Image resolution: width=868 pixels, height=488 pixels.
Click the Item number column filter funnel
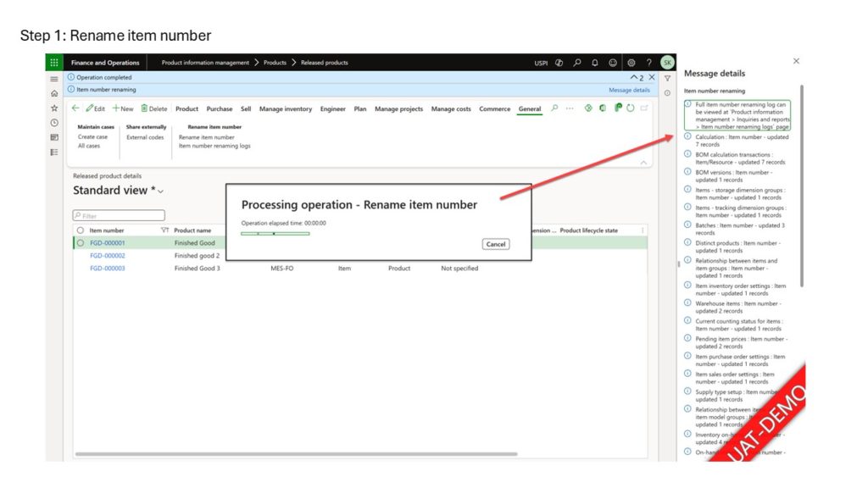click(x=164, y=230)
